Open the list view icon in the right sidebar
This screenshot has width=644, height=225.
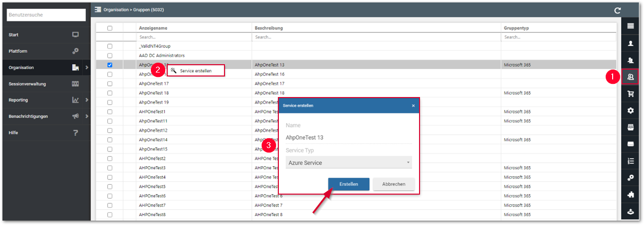tap(630, 26)
